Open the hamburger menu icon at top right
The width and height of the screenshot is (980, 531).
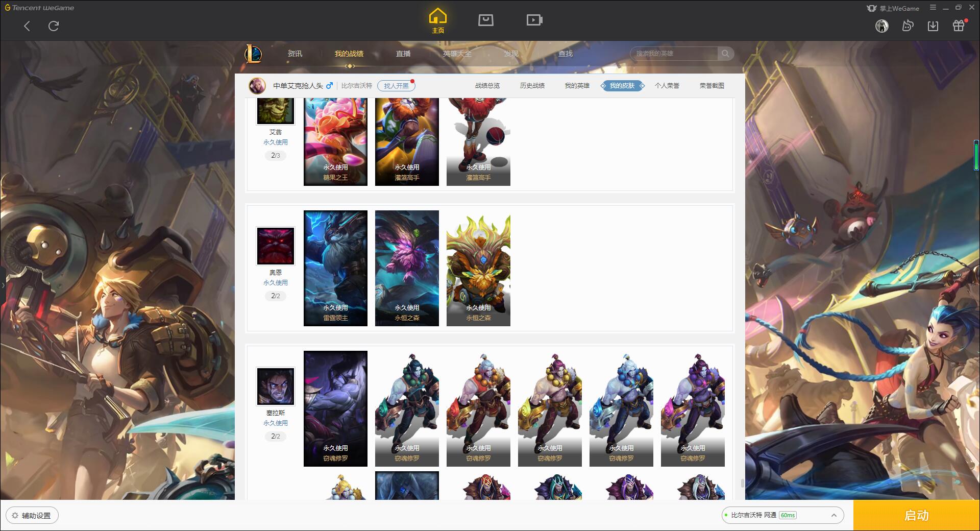933,8
